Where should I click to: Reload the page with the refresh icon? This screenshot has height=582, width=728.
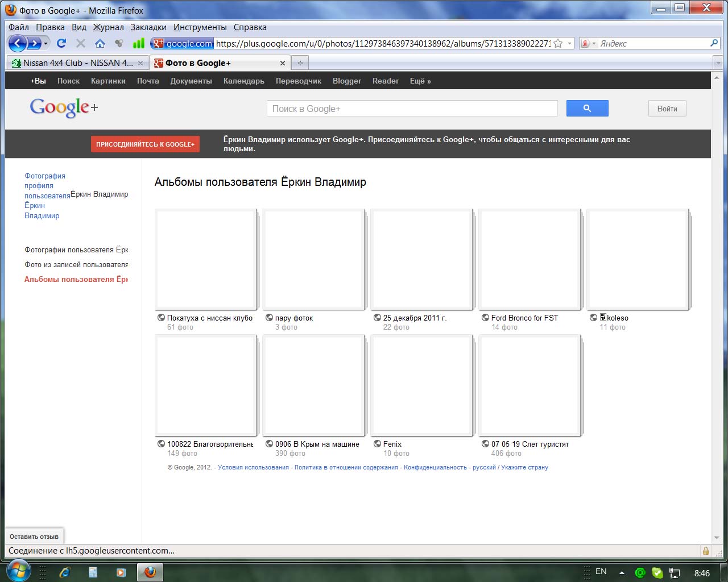pos(61,43)
